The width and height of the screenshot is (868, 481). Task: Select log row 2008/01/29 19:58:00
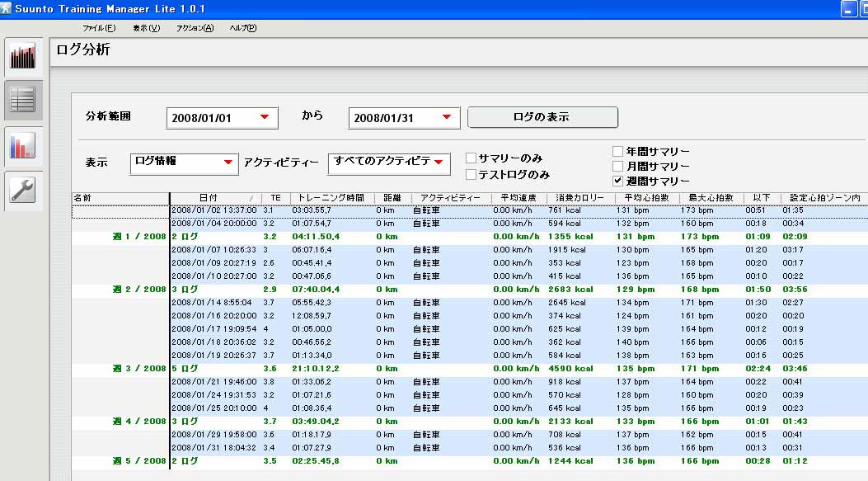(469, 435)
